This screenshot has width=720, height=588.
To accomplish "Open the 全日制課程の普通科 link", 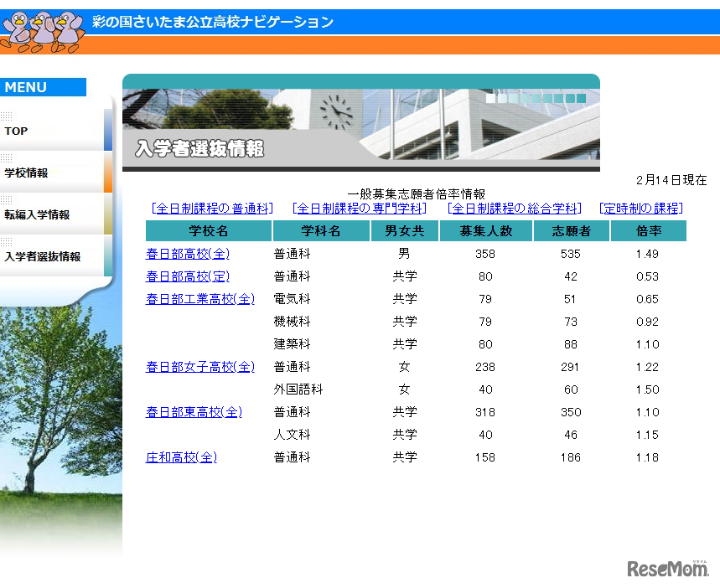I will 210,209.
